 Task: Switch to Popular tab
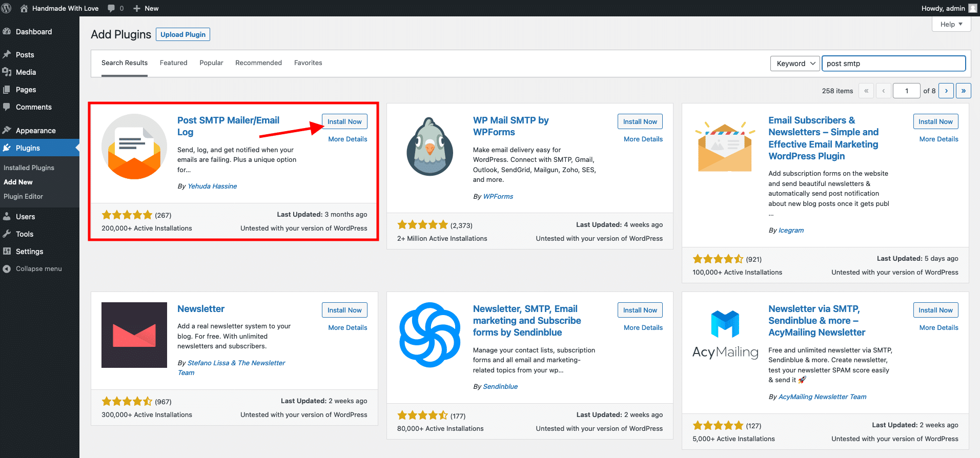tap(212, 63)
